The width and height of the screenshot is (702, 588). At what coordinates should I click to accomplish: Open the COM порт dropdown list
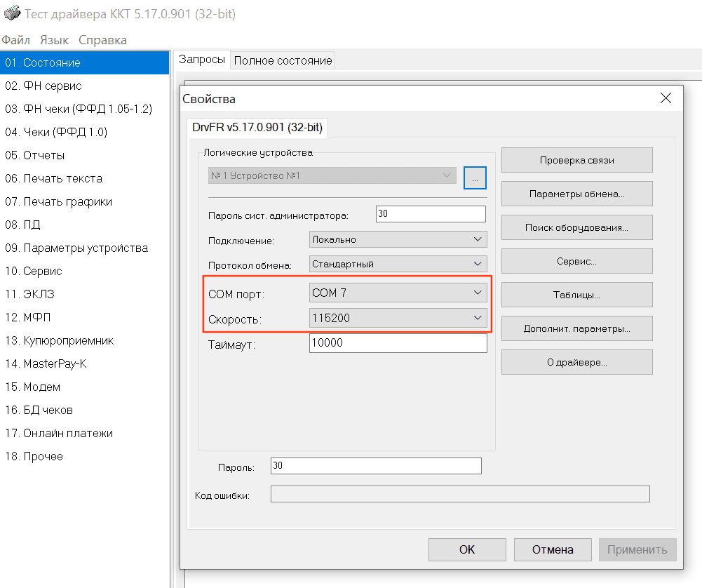[x=398, y=293]
